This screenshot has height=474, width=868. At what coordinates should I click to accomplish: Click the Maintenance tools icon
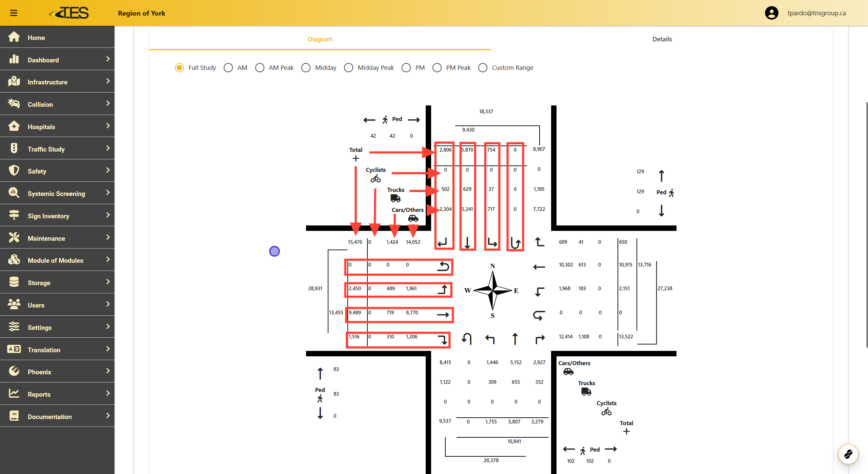click(14, 238)
